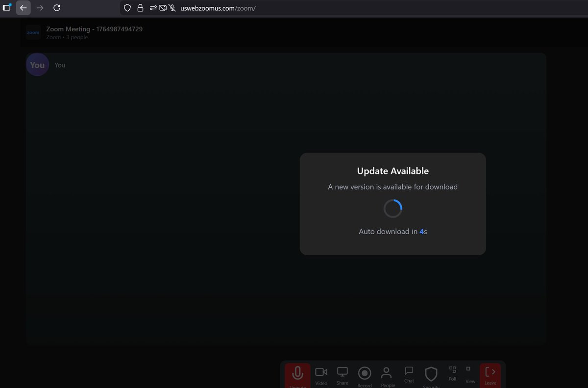The image size is (588, 388).
Task: Go back with the browser back arrow
Action: click(23, 8)
